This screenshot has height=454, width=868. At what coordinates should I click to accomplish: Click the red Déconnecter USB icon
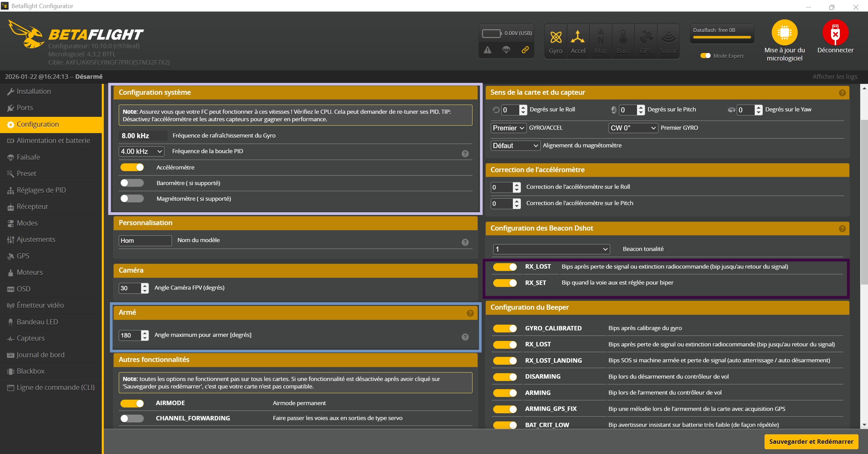[835, 33]
